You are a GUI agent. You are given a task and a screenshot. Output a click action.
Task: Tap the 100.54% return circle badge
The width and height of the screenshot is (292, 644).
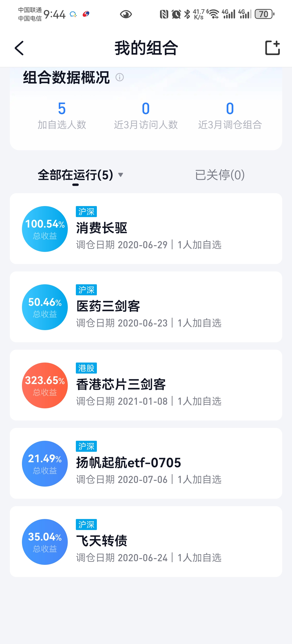[45, 229]
